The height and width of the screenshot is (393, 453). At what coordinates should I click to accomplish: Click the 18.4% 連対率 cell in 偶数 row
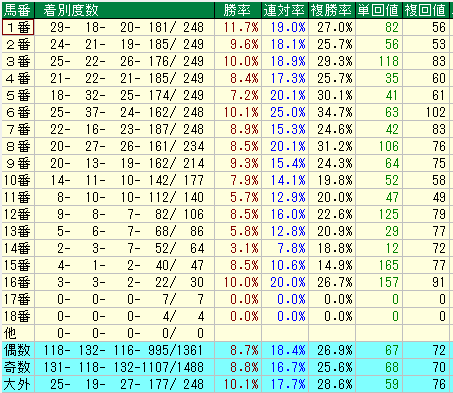click(285, 350)
